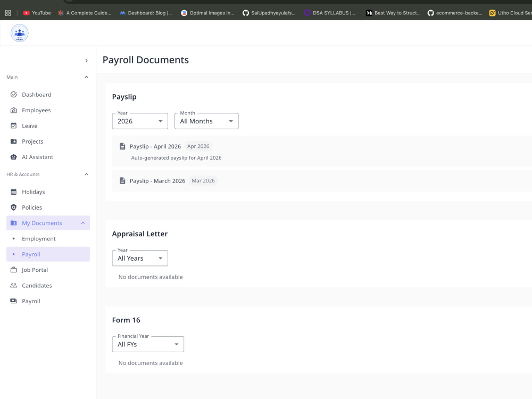Click the YouTube bookmark icon
The image size is (532, 399).
click(26, 13)
